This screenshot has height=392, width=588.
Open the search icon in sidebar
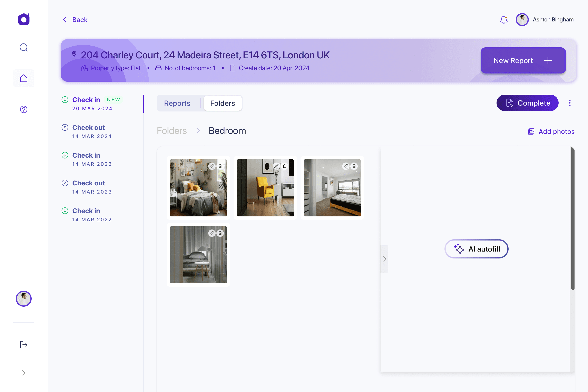coord(24,47)
